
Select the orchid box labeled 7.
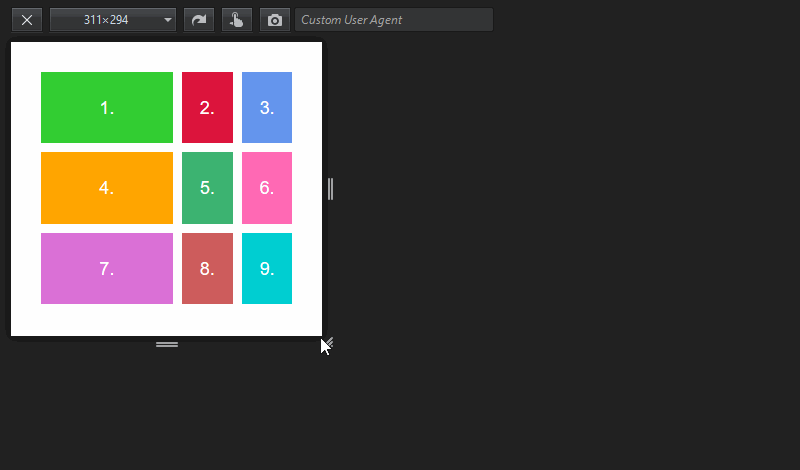click(x=107, y=268)
